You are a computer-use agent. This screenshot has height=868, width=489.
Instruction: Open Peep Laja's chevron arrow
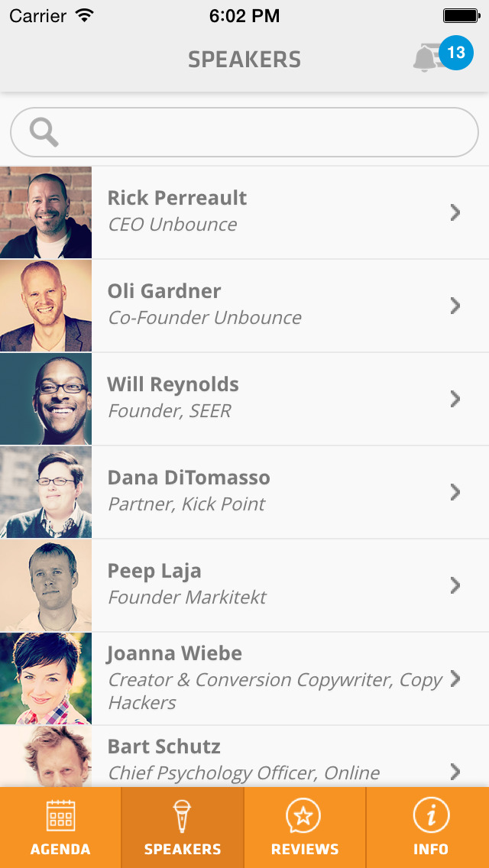point(455,585)
